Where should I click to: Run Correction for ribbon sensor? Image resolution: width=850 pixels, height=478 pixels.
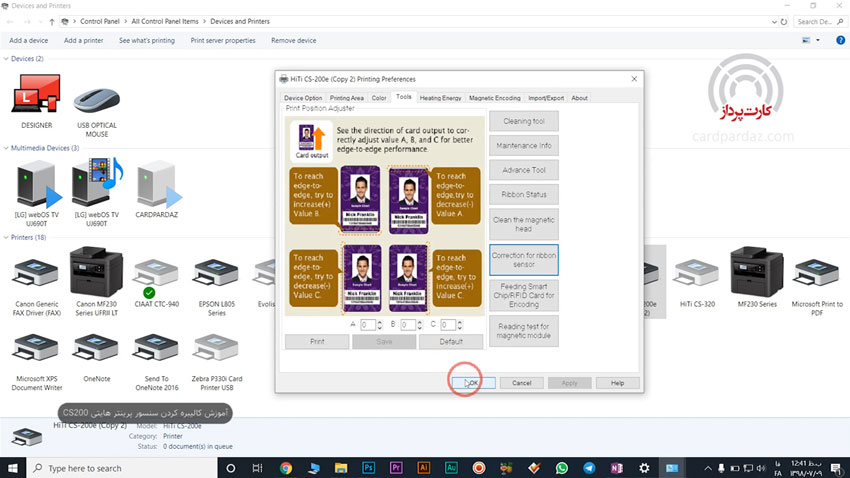524,260
